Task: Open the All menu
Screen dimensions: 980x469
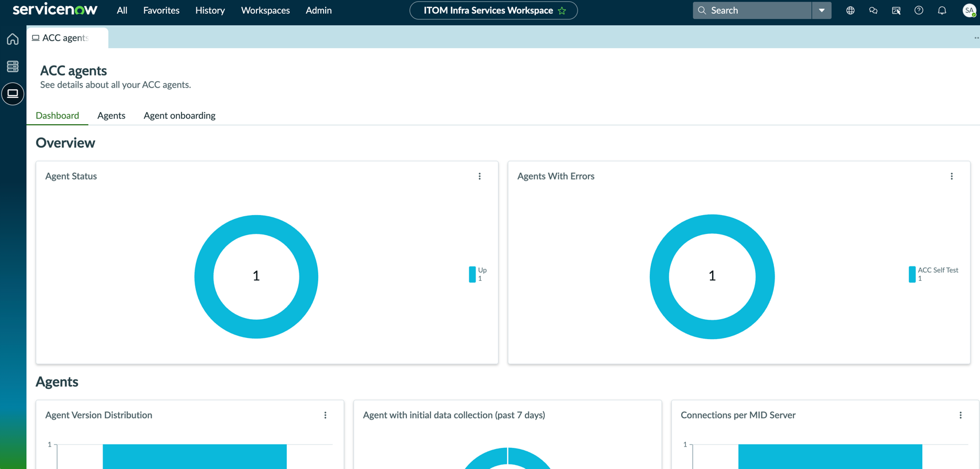Action: pos(122,10)
